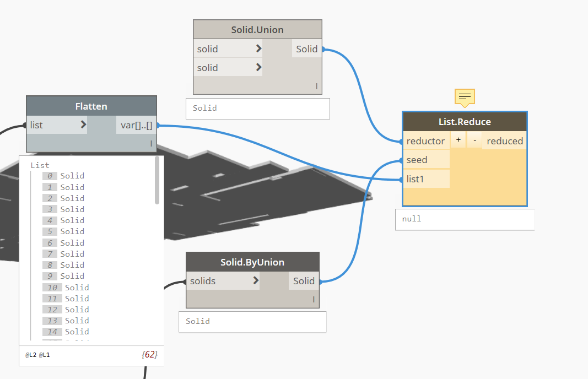The width and height of the screenshot is (588, 379).
Task: Click the seed input port on List.Reduce
Action: tap(425, 160)
